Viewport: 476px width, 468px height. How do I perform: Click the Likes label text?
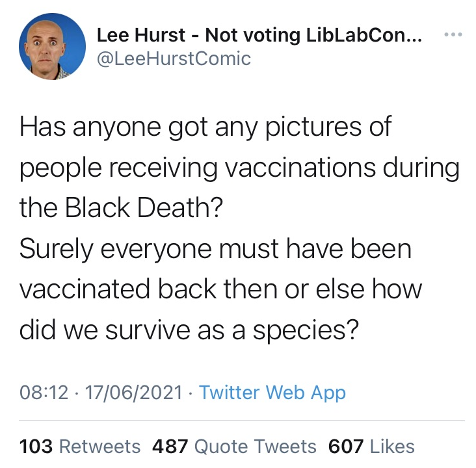click(392, 446)
